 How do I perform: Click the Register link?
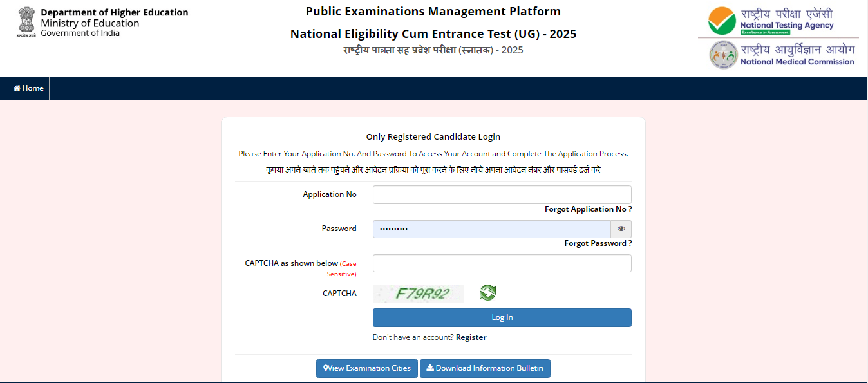(471, 337)
